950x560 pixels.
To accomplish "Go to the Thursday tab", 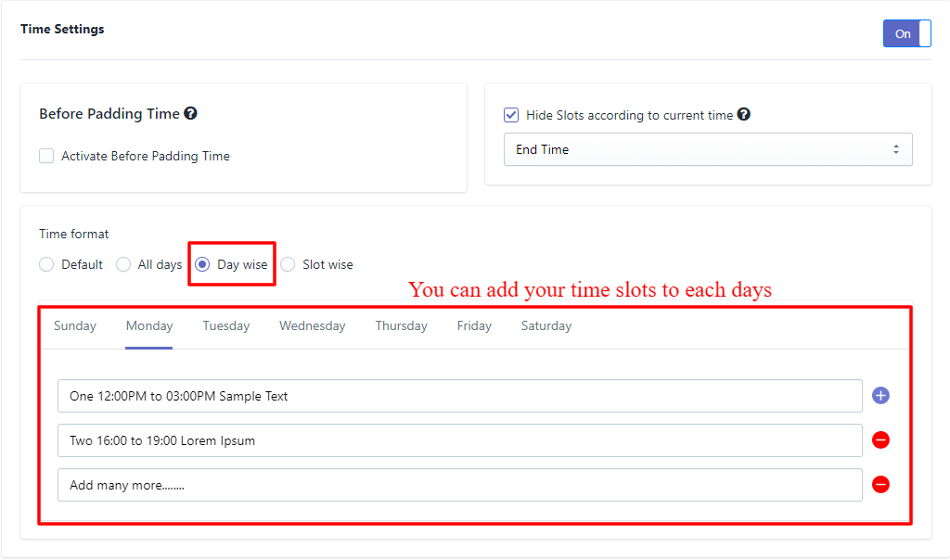I will point(401,325).
